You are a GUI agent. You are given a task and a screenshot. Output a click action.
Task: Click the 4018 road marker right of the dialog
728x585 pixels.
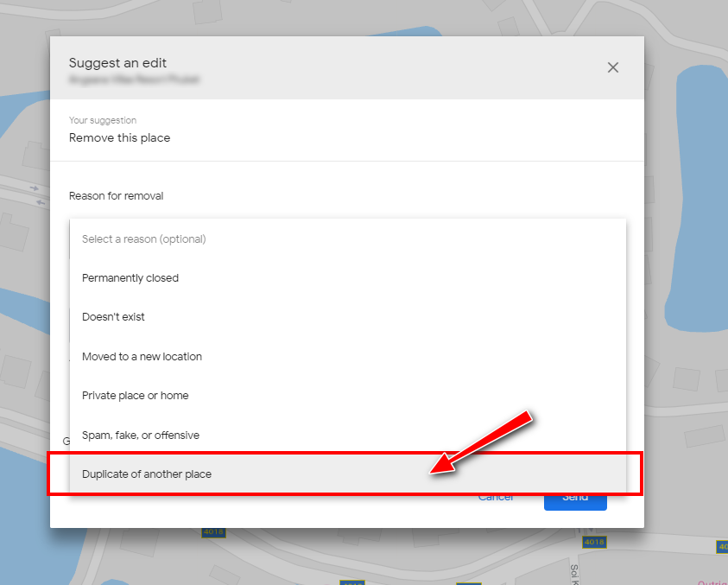594,542
